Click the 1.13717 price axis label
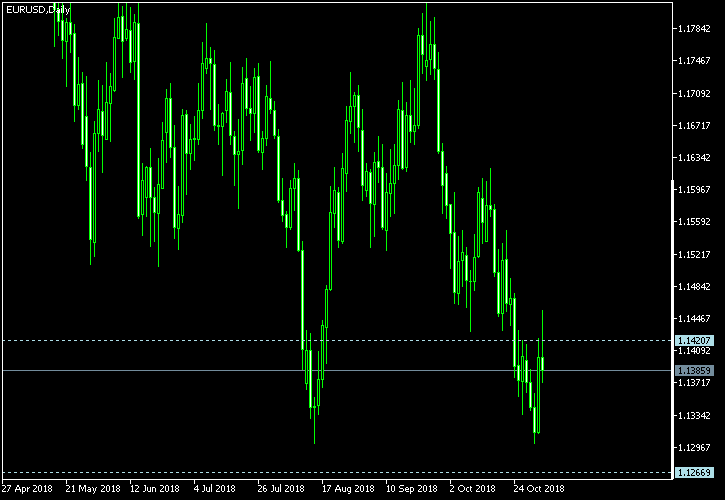Screen dimensions: 725x500 coord(694,383)
